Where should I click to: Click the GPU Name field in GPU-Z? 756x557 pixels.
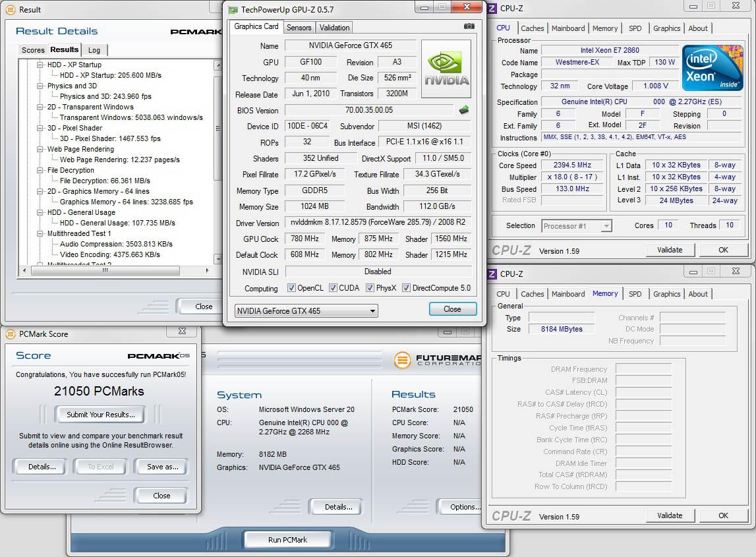(x=351, y=45)
